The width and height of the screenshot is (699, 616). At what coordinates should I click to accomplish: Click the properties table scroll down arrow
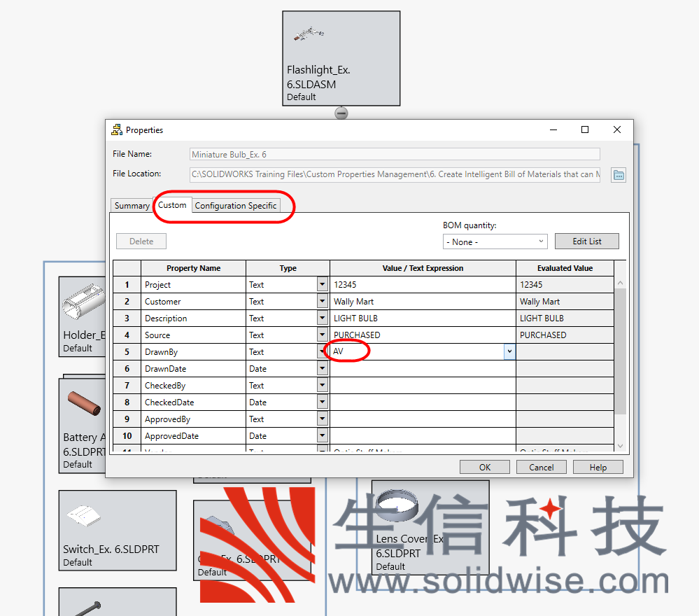pos(620,446)
